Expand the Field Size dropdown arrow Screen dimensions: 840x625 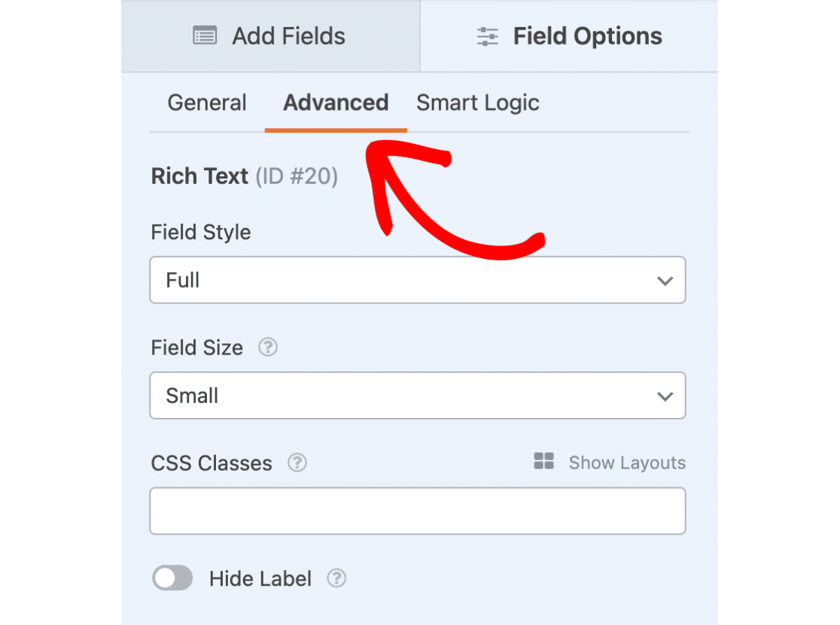pyautogui.click(x=665, y=396)
